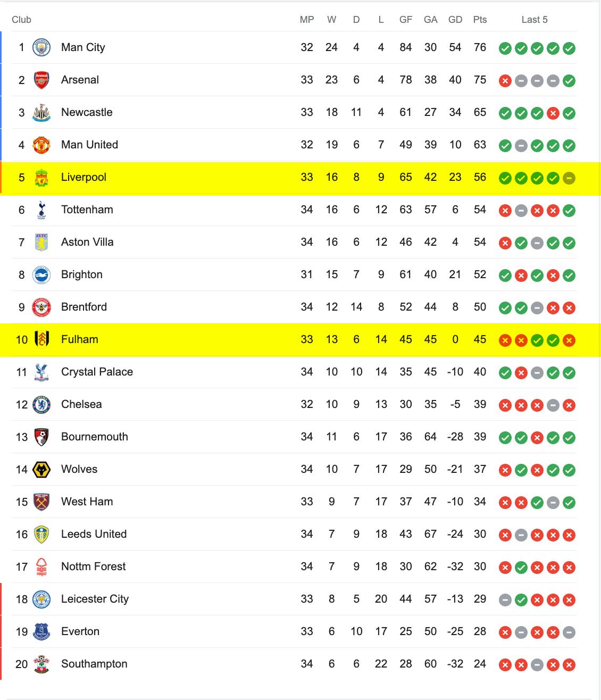Click the GD column header

[455, 20]
